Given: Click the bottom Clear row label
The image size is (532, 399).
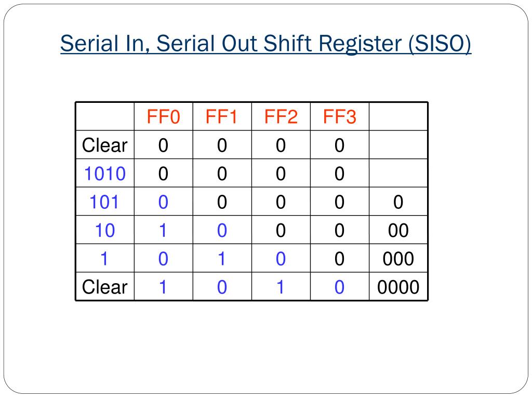Looking at the screenshot, I should [105, 287].
